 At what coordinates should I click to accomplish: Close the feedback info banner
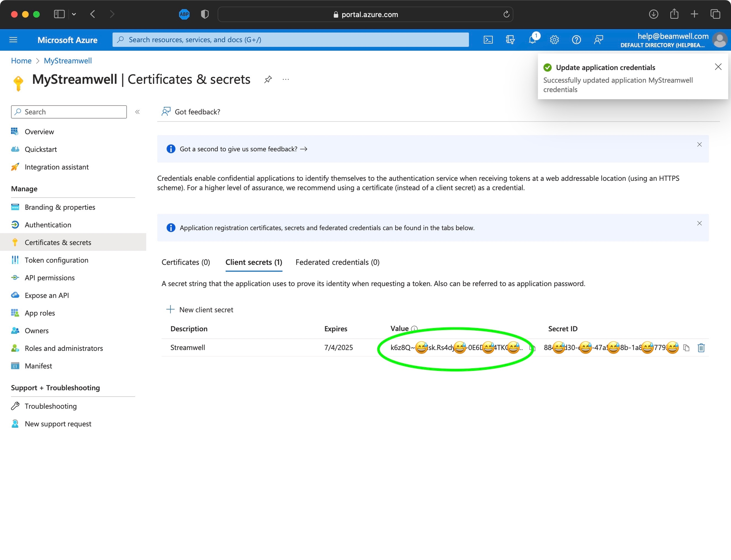(x=699, y=145)
